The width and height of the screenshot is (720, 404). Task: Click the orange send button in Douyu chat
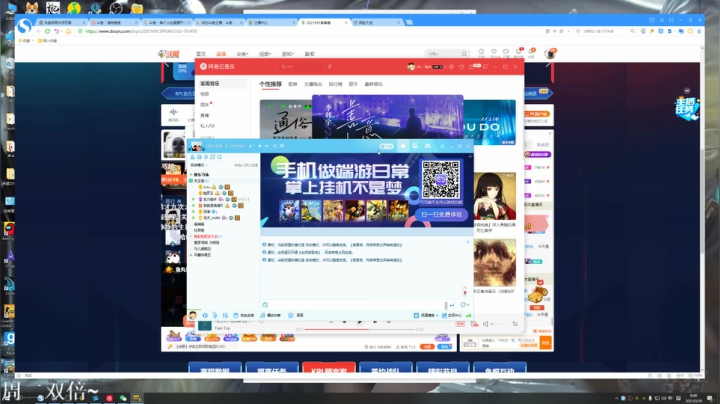[546, 342]
